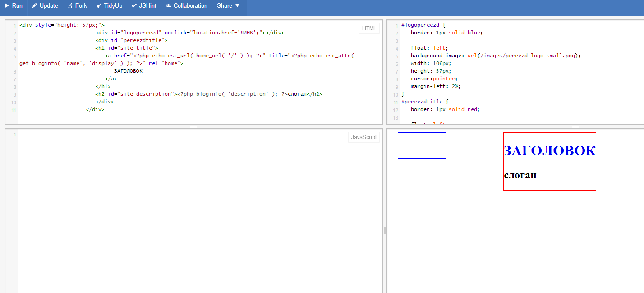This screenshot has height=293, width=644.
Task: Click the margin-left: 2% line in CSS
Action: (436, 86)
